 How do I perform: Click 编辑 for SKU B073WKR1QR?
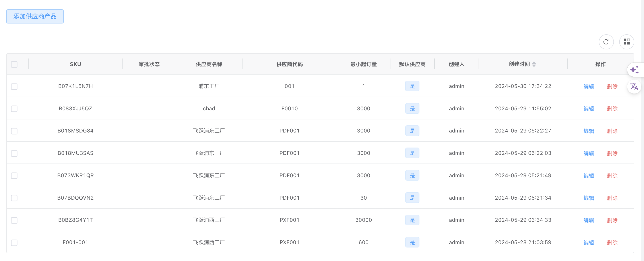point(588,176)
